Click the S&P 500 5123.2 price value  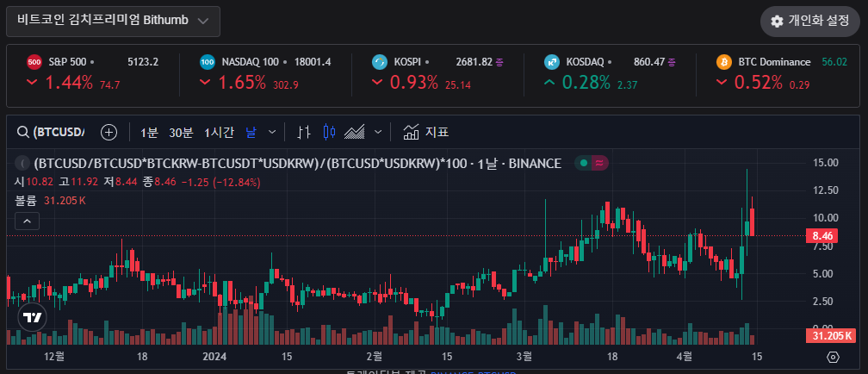(143, 62)
